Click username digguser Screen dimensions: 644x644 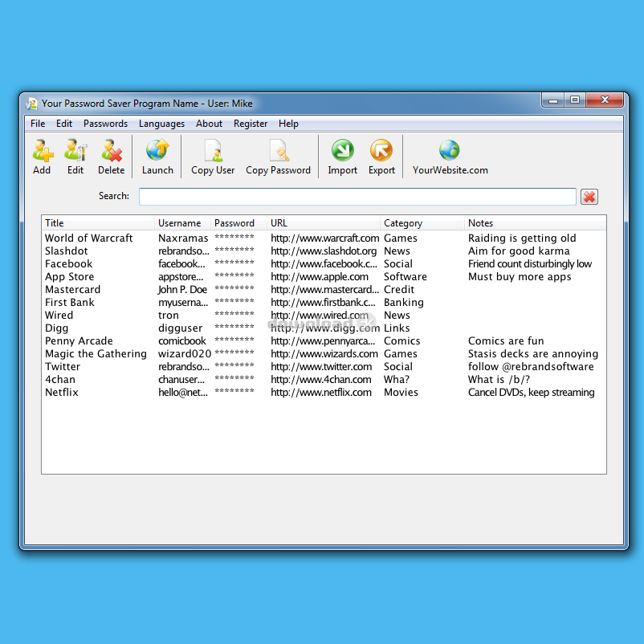[x=181, y=328]
